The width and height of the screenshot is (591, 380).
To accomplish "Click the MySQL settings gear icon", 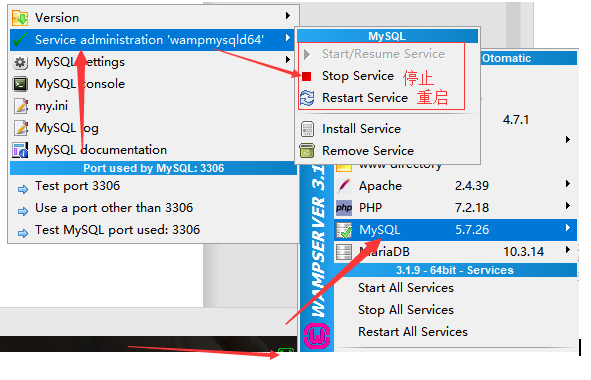I will click(20, 62).
